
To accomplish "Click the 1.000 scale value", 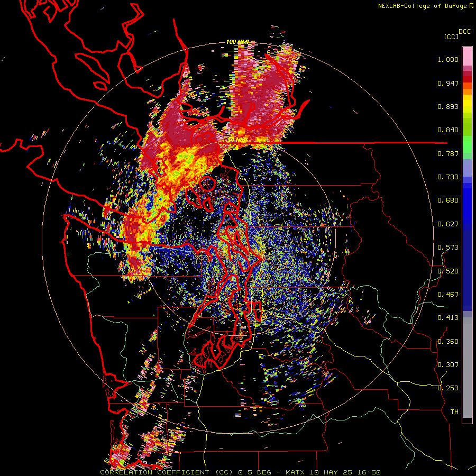I will pyautogui.click(x=448, y=59).
